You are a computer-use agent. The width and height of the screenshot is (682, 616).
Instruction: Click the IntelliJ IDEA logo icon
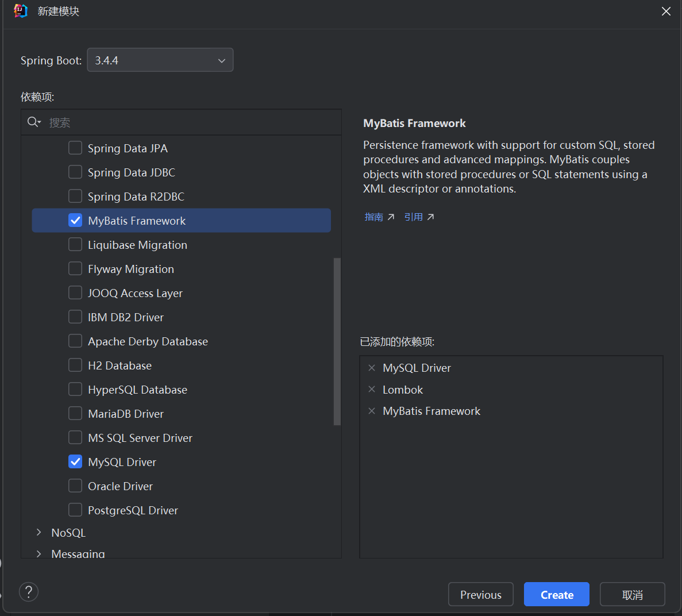[x=21, y=11]
